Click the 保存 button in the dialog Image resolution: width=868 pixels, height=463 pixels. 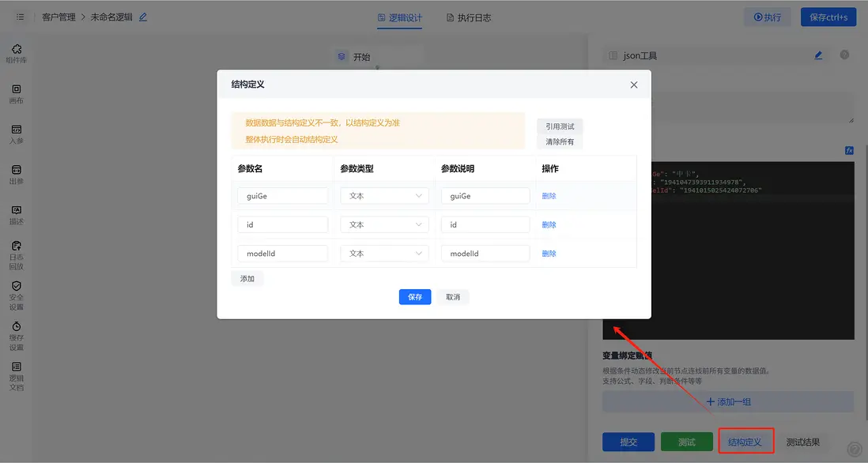point(415,296)
